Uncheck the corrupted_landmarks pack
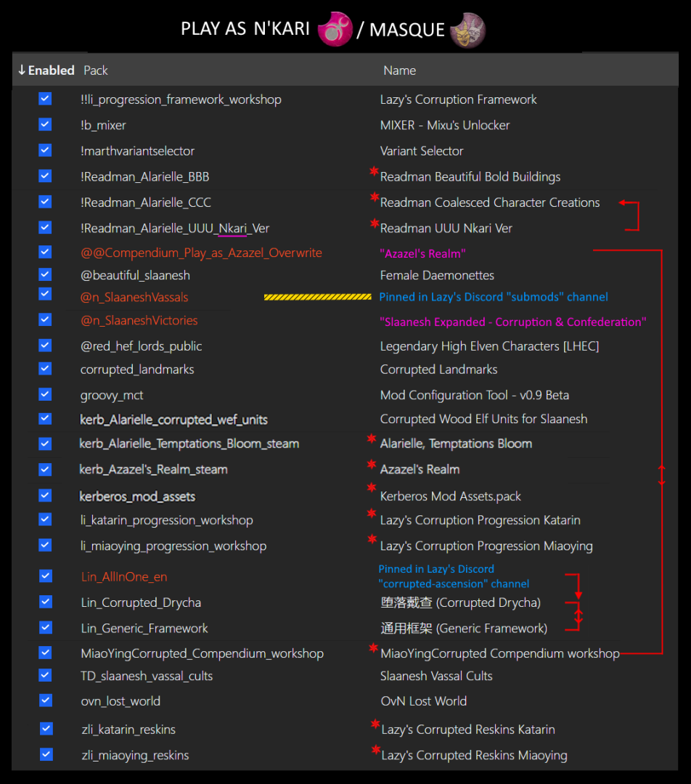Image resolution: width=691 pixels, height=784 pixels. coord(45,369)
